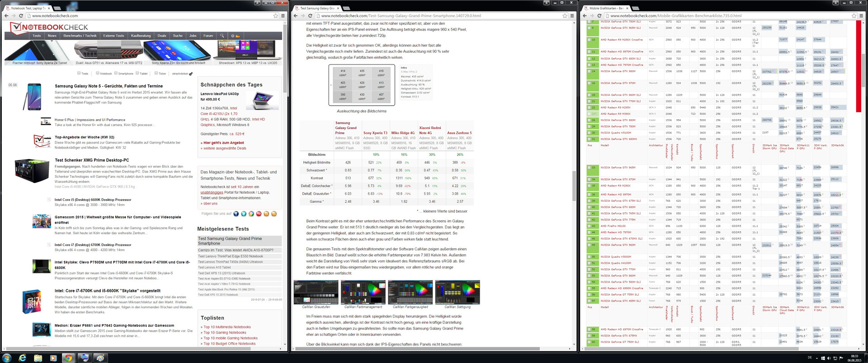Open Benchmarks / Technik menu item
868x363 pixels.
(80, 36)
